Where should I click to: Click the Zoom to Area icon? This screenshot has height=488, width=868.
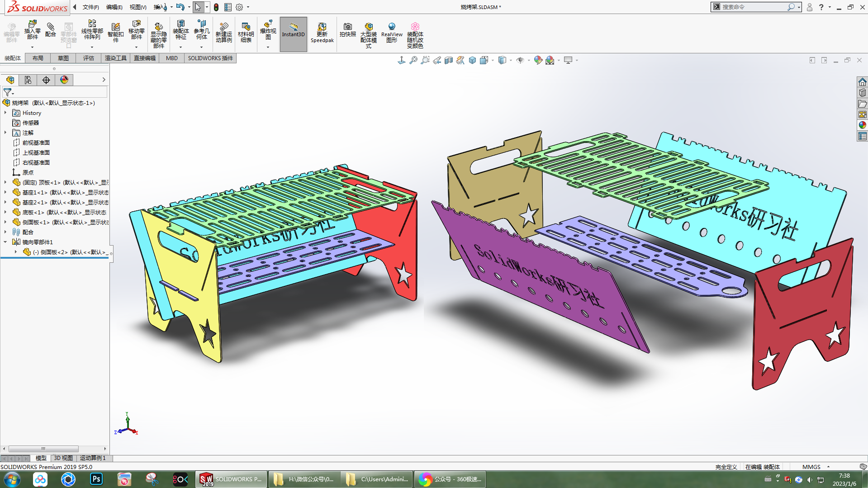point(425,60)
